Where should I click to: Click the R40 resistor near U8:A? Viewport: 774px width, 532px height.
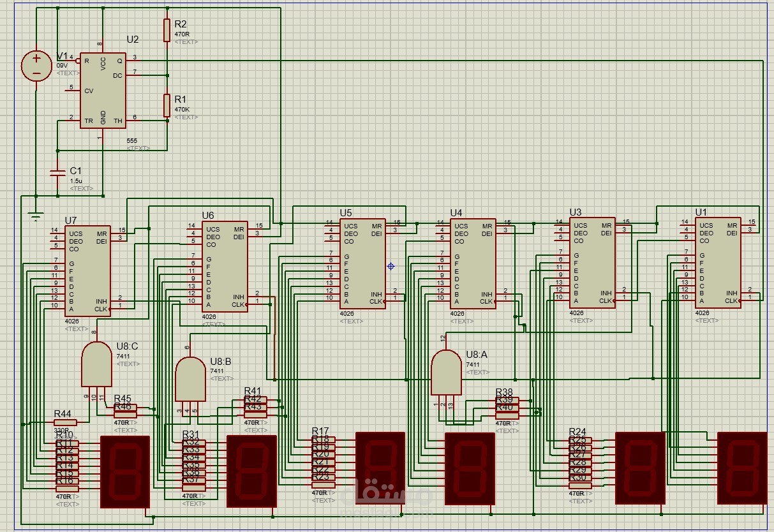point(507,415)
